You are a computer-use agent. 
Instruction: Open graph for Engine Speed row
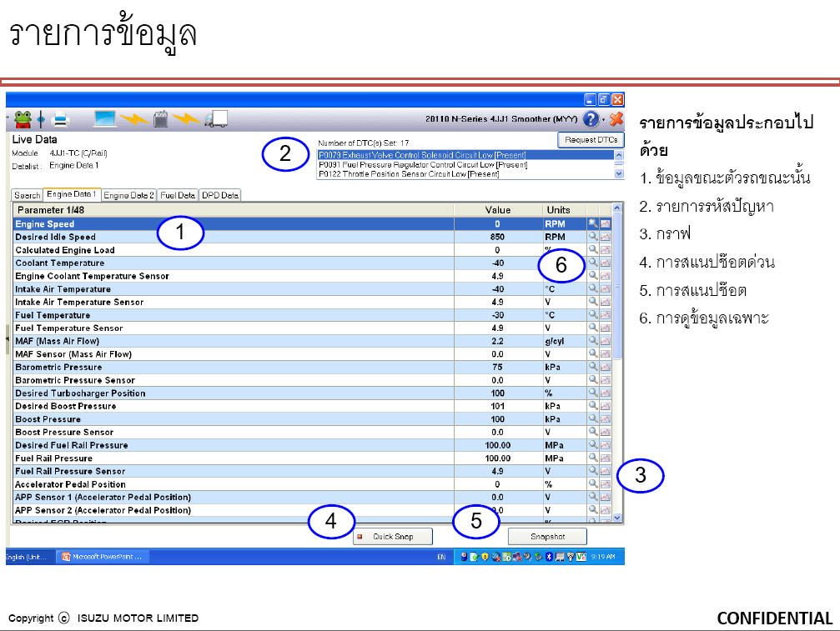tap(606, 223)
